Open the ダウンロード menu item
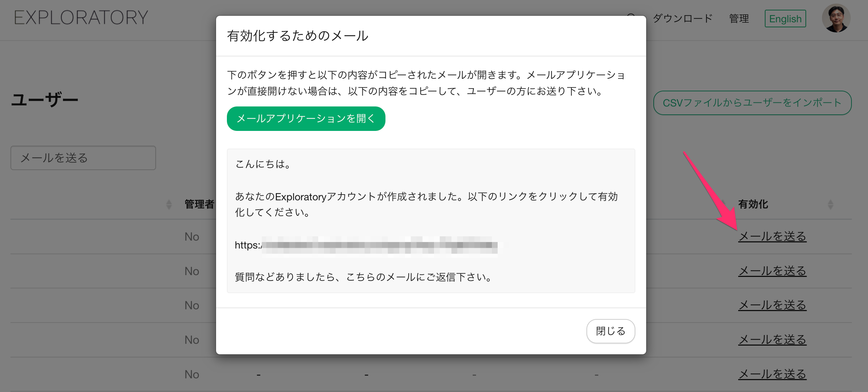868x392 pixels. pyautogui.click(x=682, y=18)
